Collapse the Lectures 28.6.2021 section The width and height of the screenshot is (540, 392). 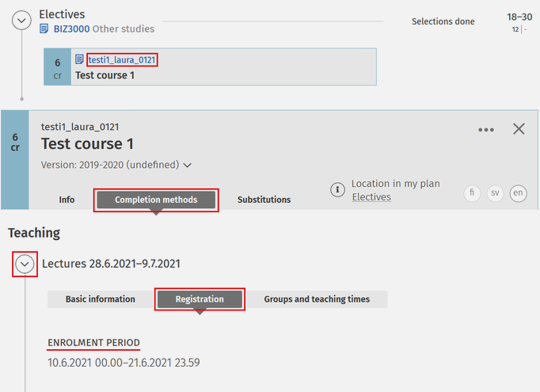(x=25, y=264)
